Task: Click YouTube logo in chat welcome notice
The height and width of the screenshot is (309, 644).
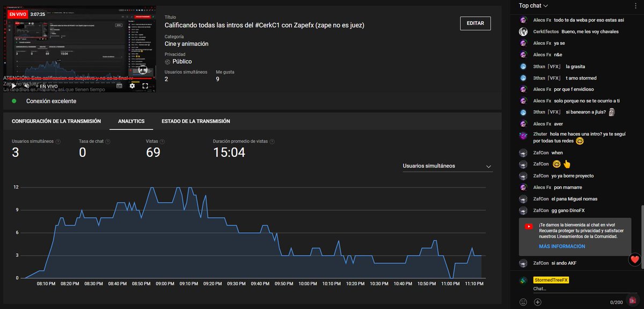Action: tap(529, 227)
